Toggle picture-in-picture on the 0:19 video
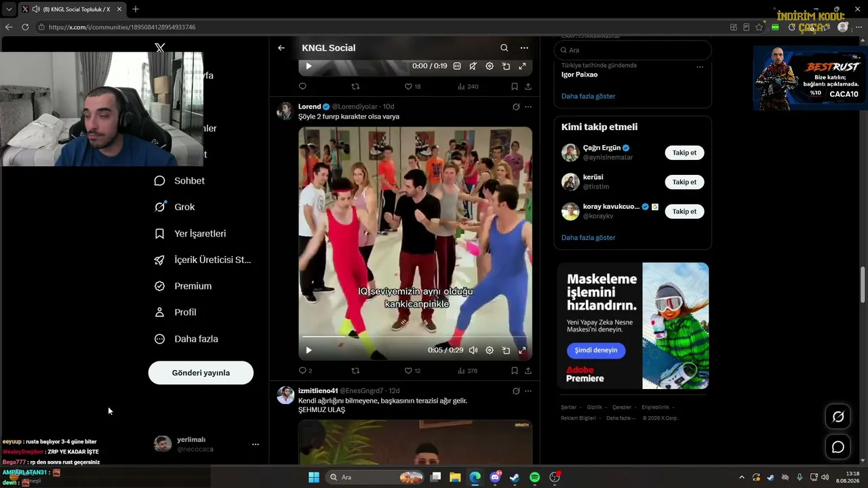868x488 pixels. point(506,66)
